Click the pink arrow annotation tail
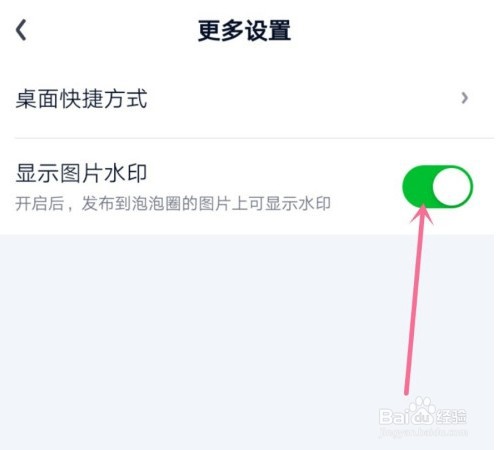 (406, 390)
